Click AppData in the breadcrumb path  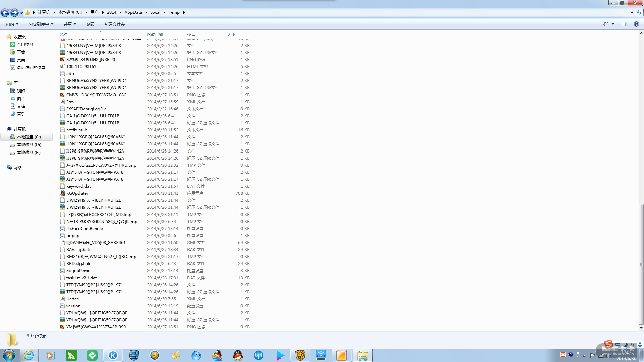pos(133,12)
